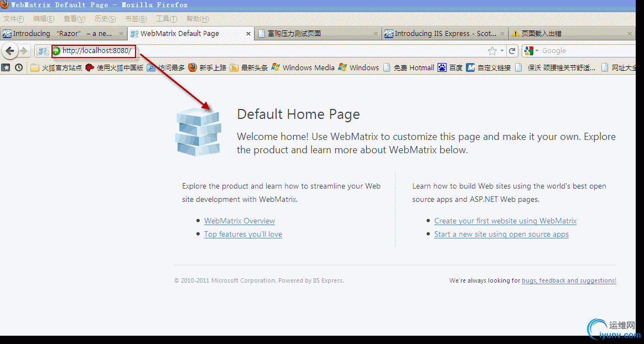This screenshot has width=644, height=344.
Task: Click the WebMatrix stacked blocks logo
Action: pyautogui.click(x=199, y=132)
